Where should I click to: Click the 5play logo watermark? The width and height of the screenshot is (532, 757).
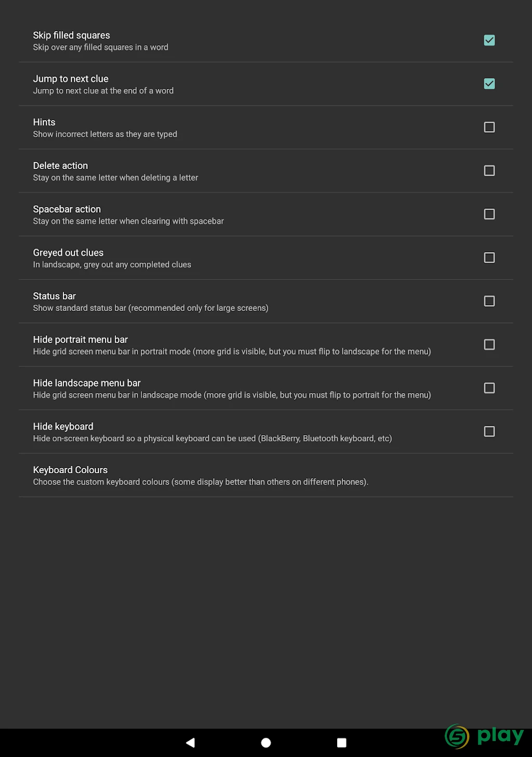(484, 736)
